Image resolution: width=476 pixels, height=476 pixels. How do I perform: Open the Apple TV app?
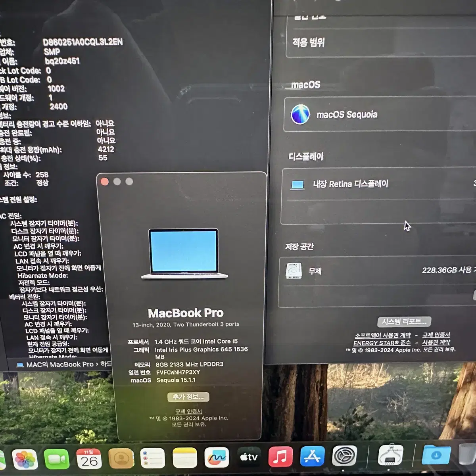point(249,457)
